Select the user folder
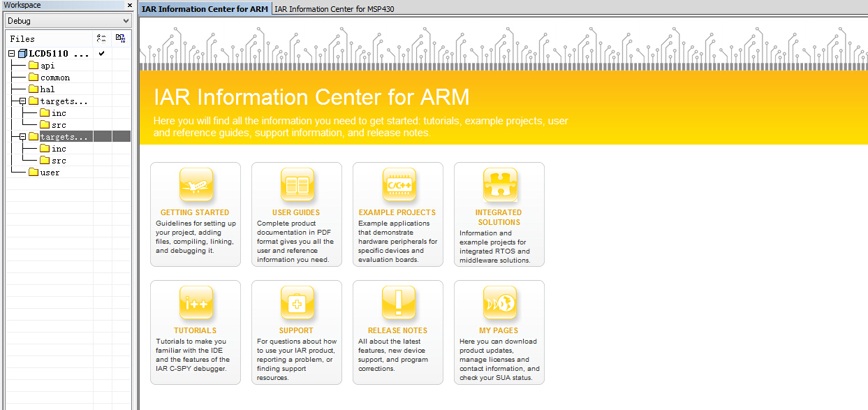Viewport: 868px width, 410px height. (x=44, y=173)
